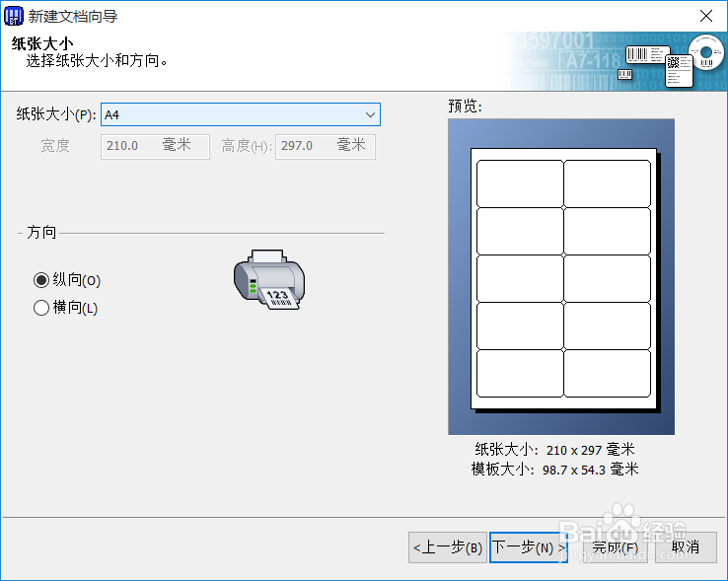Viewport: 728px width, 581px height.
Task: Cancel the wizard with 取消
Action: pos(686,547)
